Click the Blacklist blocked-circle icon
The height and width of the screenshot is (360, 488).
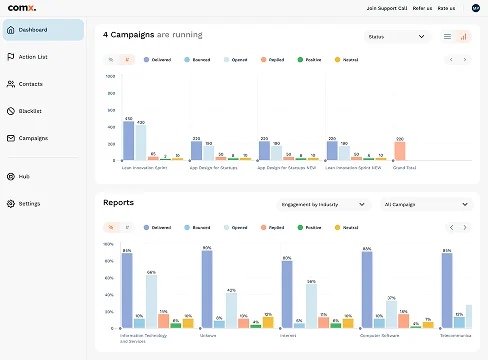tap(11, 111)
